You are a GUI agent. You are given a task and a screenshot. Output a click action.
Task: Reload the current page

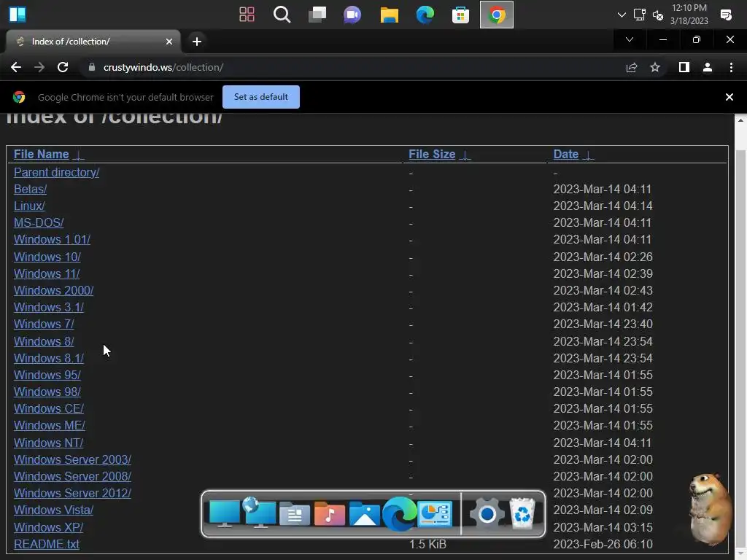pyautogui.click(x=63, y=67)
